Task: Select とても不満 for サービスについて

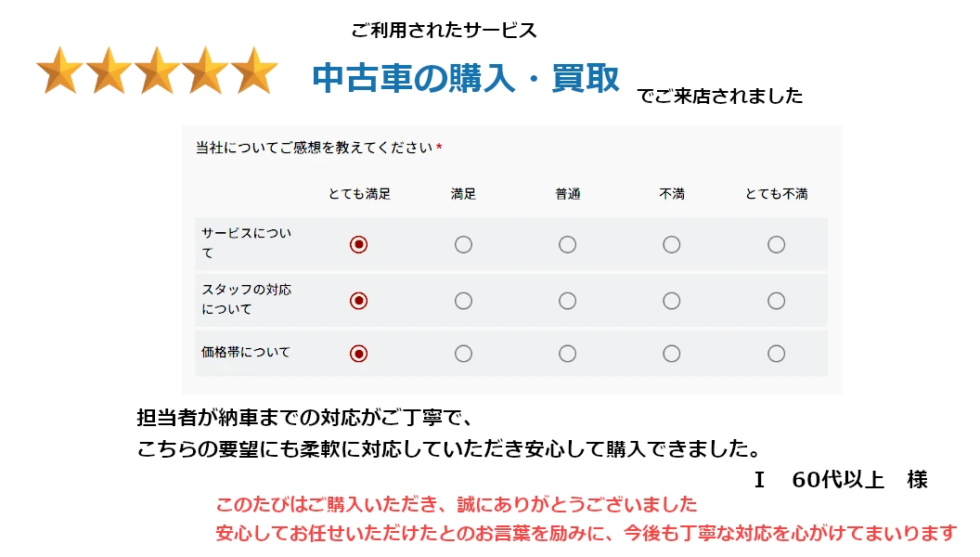Action: click(776, 244)
